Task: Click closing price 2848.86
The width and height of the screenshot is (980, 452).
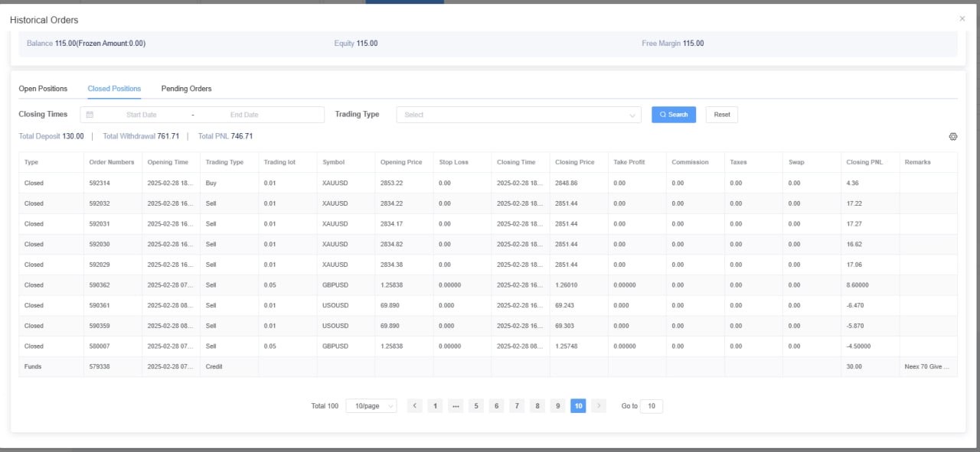Action: [567, 184]
